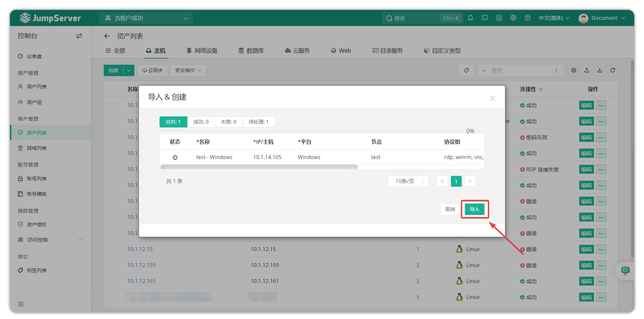The height and width of the screenshot is (319, 644).
Task: Collapse sidebar using the swap arrows icon
Action: (x=79, y=36)
